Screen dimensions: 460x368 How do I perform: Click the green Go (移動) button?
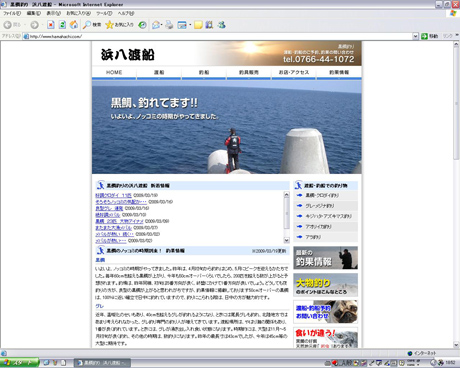tap(430, 36)
